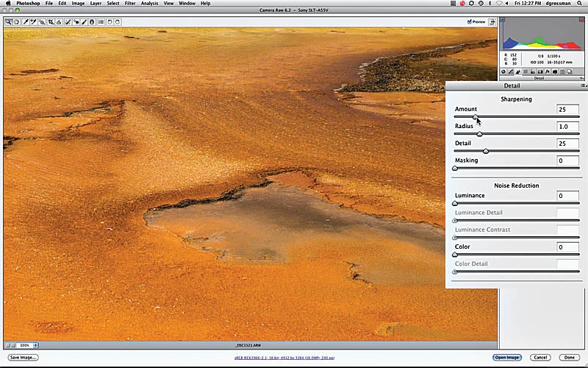Click the Cancel button

coord(540,357)
